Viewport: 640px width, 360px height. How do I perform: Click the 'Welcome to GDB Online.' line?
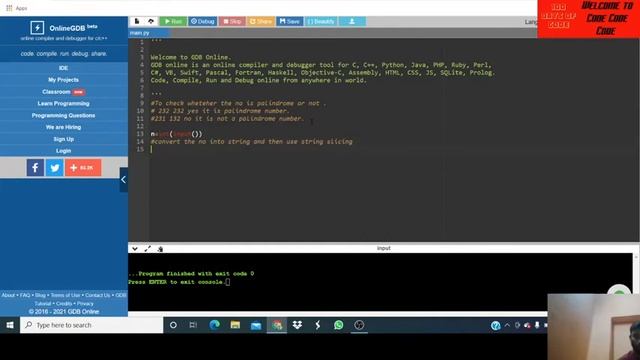pos(191,58)
